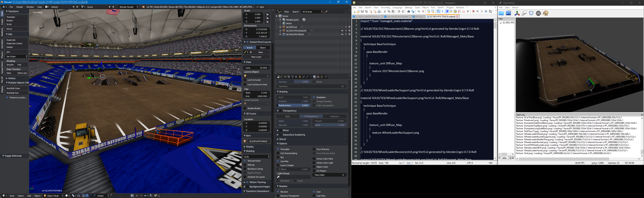The image size is (644, 198).
Task: Select Raytrace transparency mode
Action: (x=335, y=116)
